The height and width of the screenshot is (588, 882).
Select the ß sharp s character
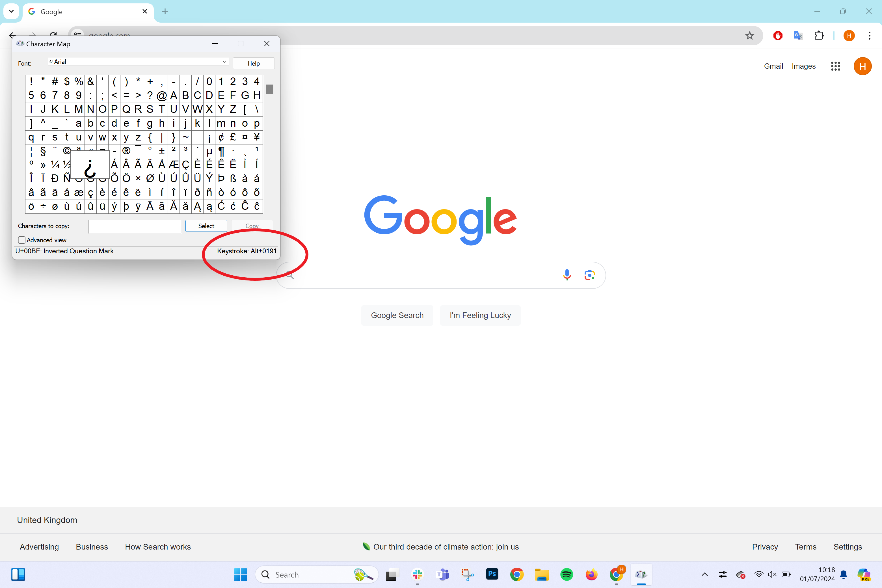(233, 178)
